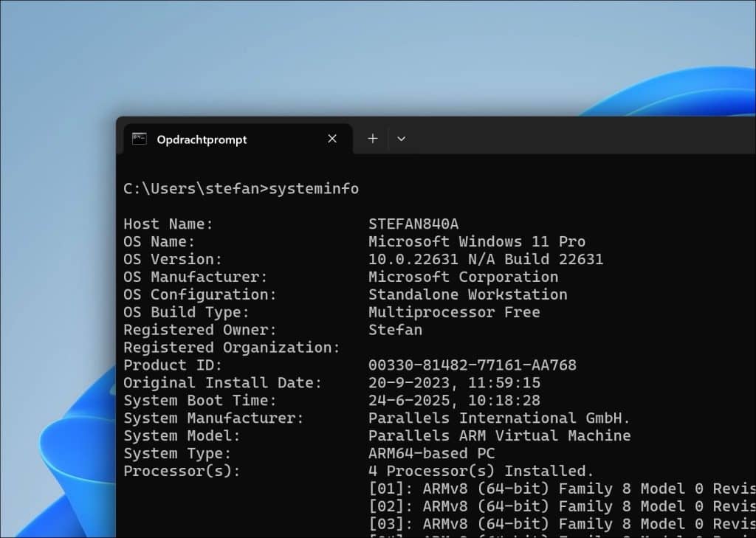Image resolution: width=756 pixels, height=538 pixels.
Task: Select the Opdrachtprompt tab
Action: pos(238,139)
